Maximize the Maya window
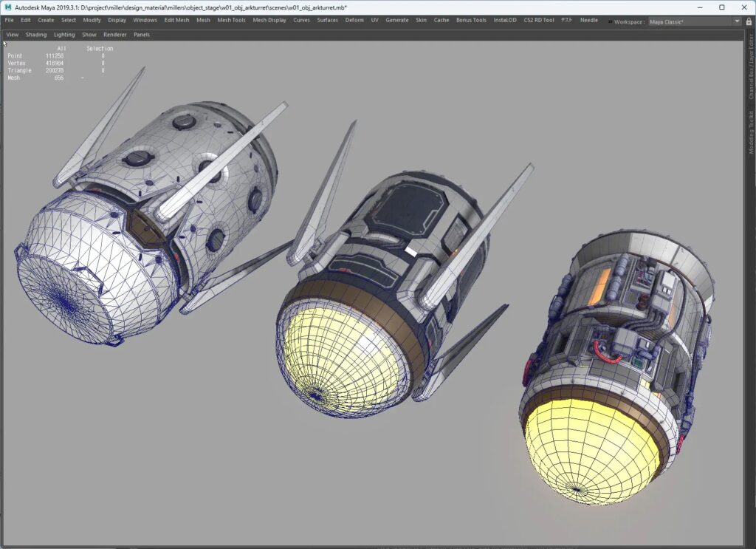Image resolution: width=756 pixels, height=549 pixels. click(x=721, y=7)
